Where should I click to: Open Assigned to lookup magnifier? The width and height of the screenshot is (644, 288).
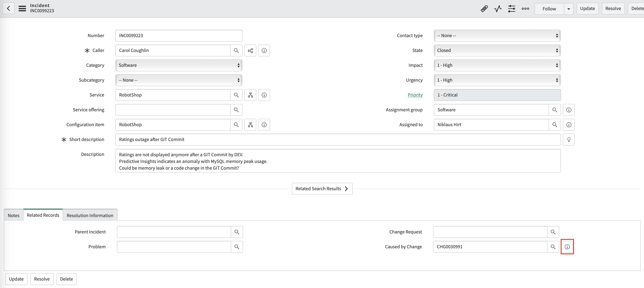(x=555, y=125)
